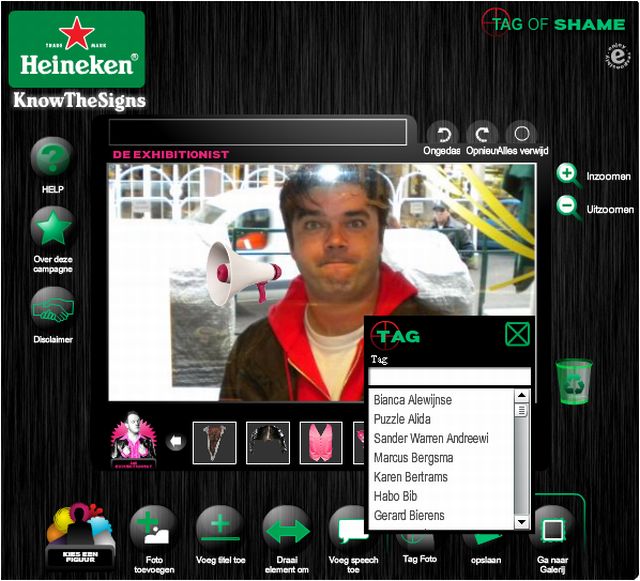640x581 pixels.
Task: Select the Exhibitionist character figure thumbnail
Action: (x=133, y=441)
